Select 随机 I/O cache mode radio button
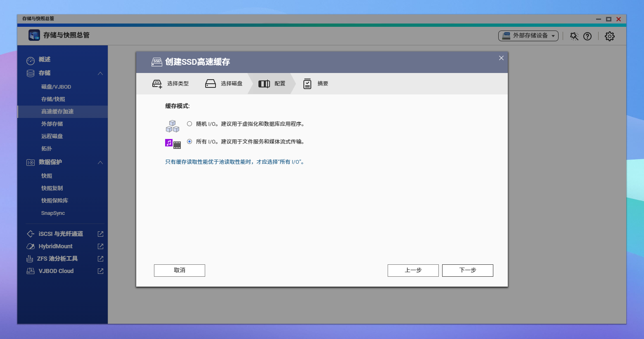Image resolution: width=644 pixels, height=339 pixels. coord(189,124)
